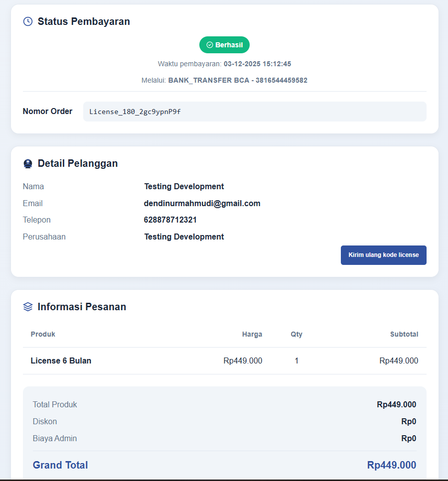Click the Status Pembayaran heading
Image resolution: width=448 pixels, height=481 pixels.
[x=84, y=21]
